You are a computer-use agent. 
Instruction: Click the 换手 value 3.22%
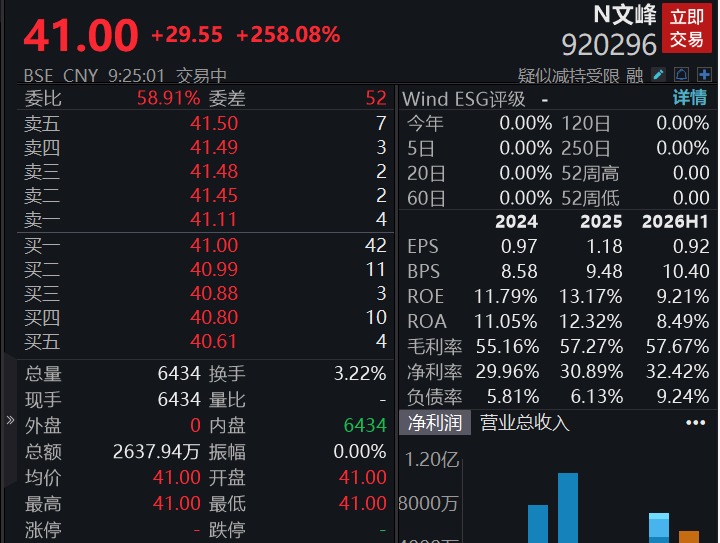[360, 373]
